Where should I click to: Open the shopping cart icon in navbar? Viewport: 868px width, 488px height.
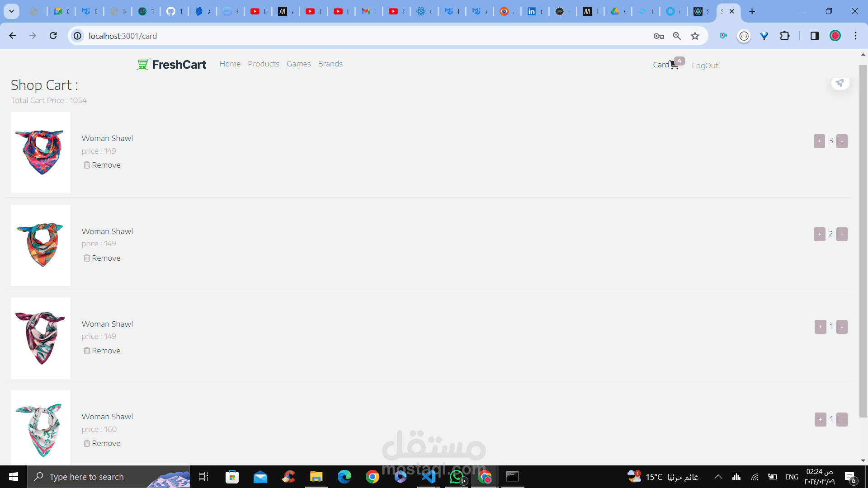(x=674, y=66)
